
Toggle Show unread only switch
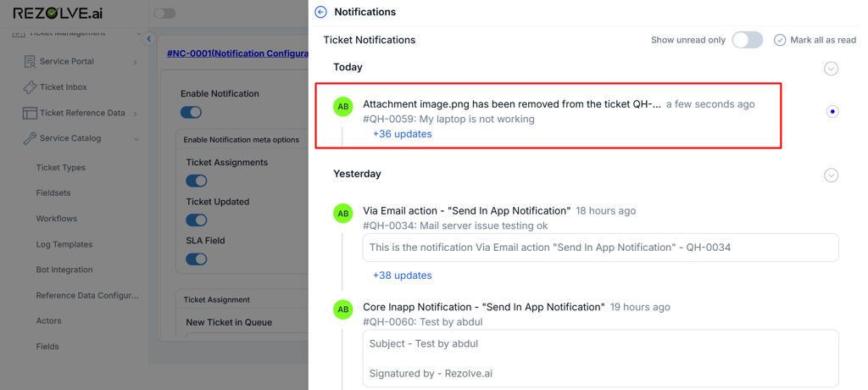[x=747, y=40]
